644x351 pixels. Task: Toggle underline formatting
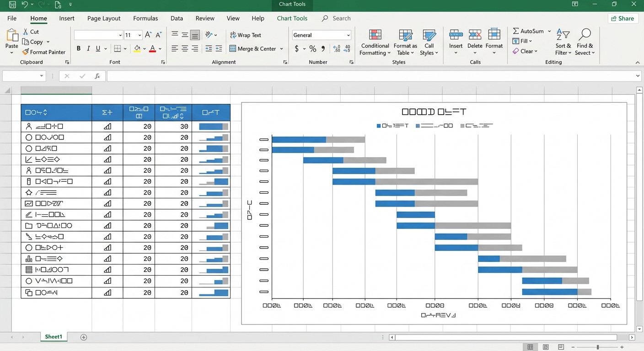(x=98, y=48)
